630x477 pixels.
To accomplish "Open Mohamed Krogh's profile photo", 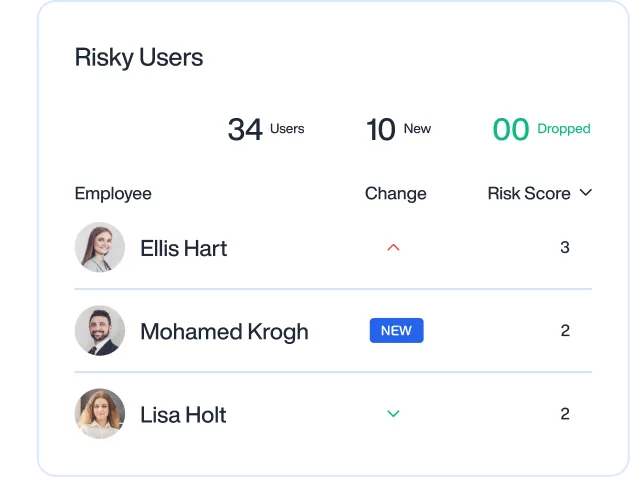I will pyautogui.click(x=100, y=331).
